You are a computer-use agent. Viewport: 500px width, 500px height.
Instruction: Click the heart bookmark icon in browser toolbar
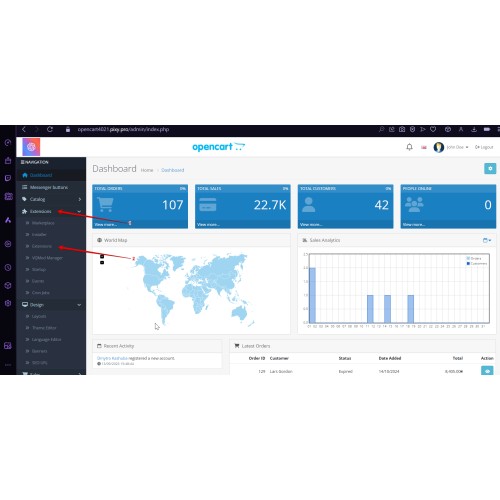433,129
